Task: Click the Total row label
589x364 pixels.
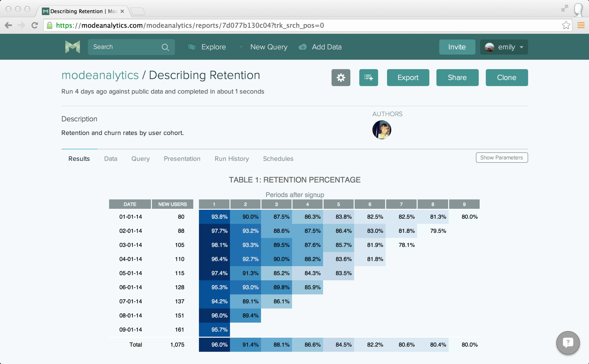Action: coord(136,345)
